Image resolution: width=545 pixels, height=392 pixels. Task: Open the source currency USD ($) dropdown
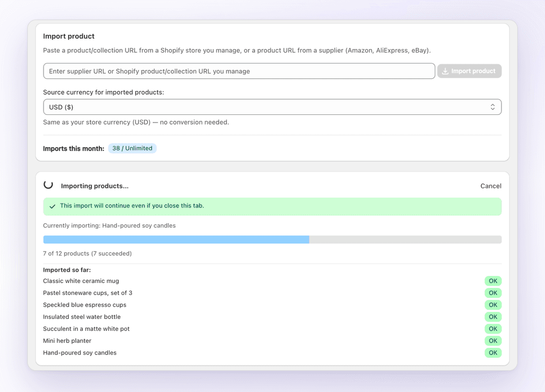click(x=272, y=107)
